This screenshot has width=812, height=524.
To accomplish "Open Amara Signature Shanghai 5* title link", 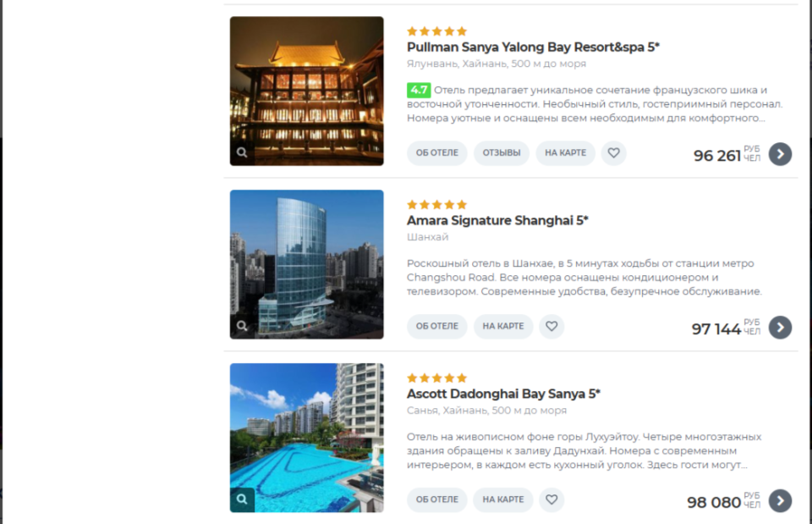I will pos(497,220).
